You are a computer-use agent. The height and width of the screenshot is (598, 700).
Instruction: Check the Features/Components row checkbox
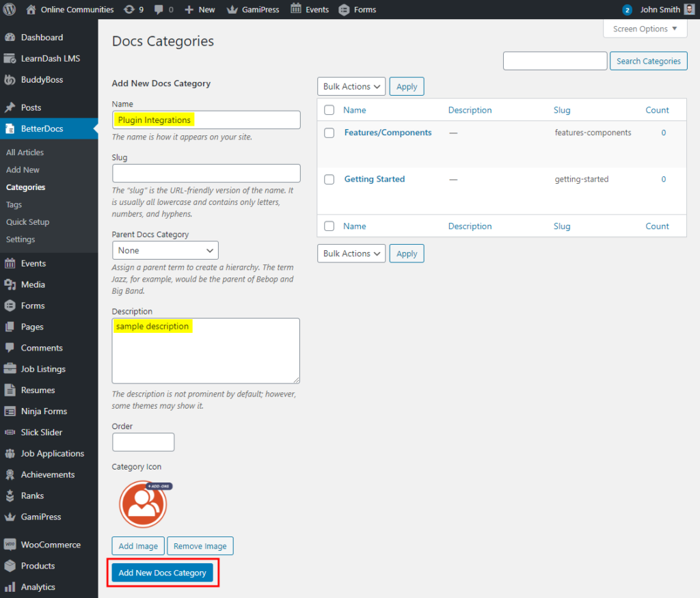tap(329, 133)
